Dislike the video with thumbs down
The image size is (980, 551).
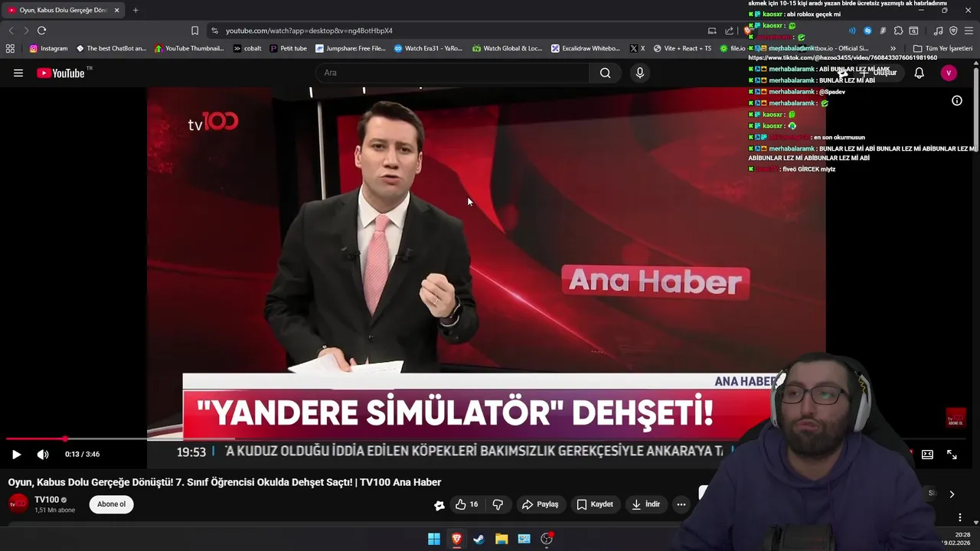[498, 504]
